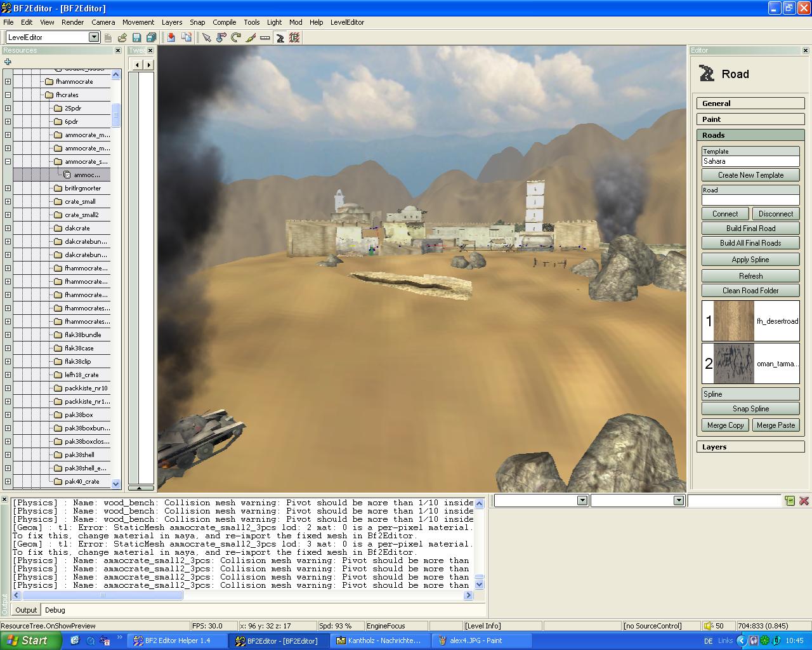Select the ruler measure tool icon
The image size is (812, 650).
pyautogui.click(x=265, y=37)
